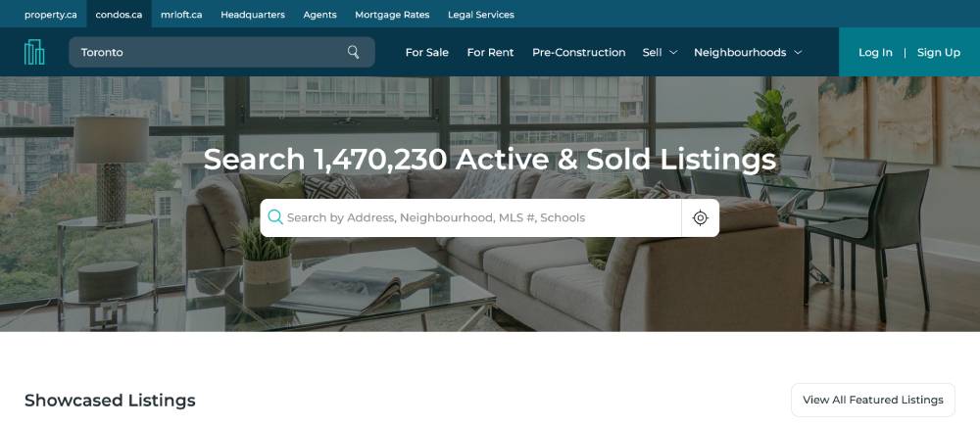Use the locate-me crosshair icon

[x=700, y=217]
